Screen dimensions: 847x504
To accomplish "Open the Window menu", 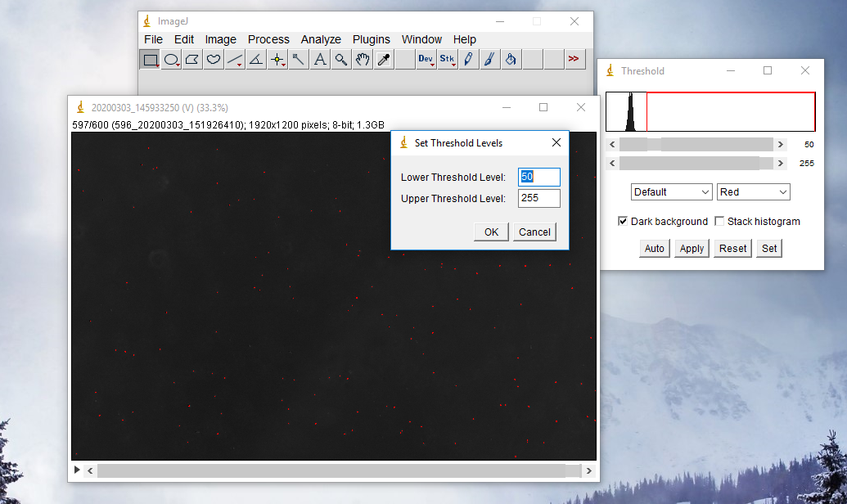I will click(x=421, y=39).
